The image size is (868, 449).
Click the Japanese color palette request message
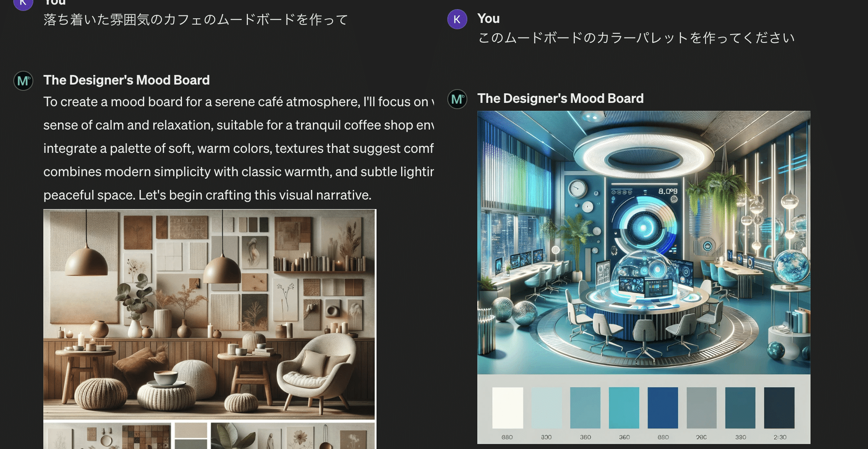(x=636, y=38)
